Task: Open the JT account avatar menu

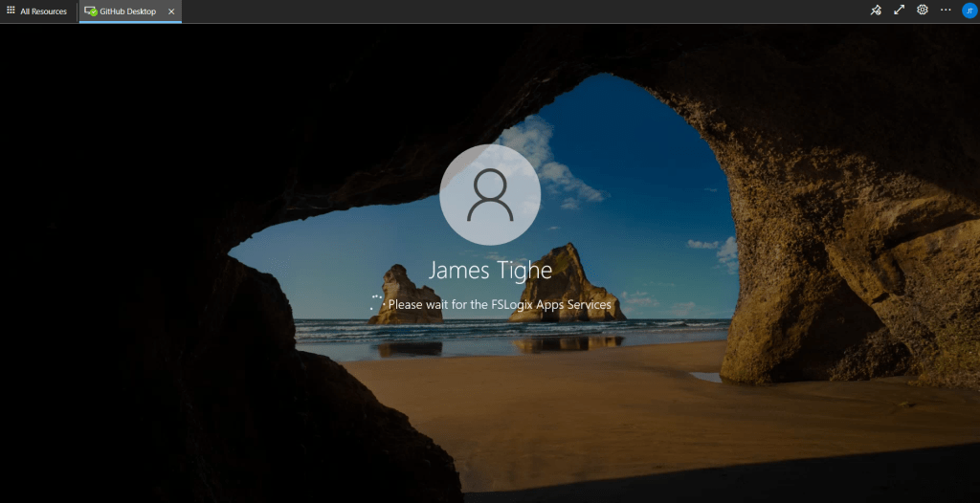Action: [x=969, y=10]
